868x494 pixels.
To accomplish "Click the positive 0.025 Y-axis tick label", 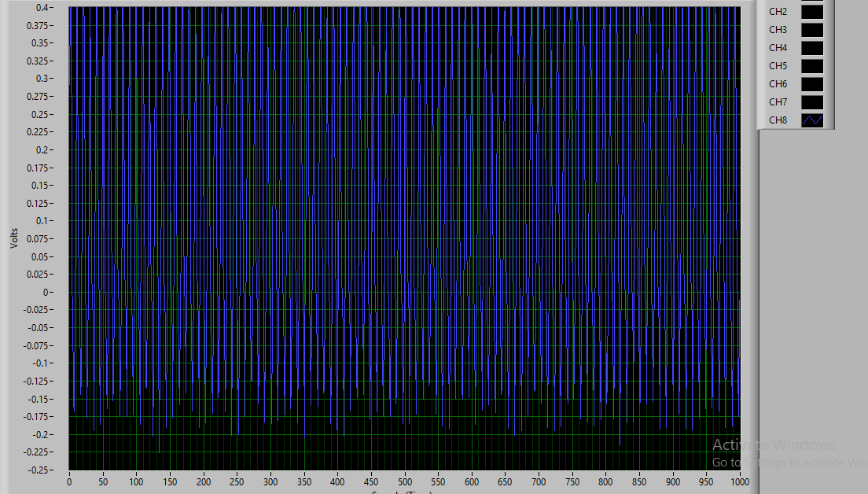I will 38,274.
